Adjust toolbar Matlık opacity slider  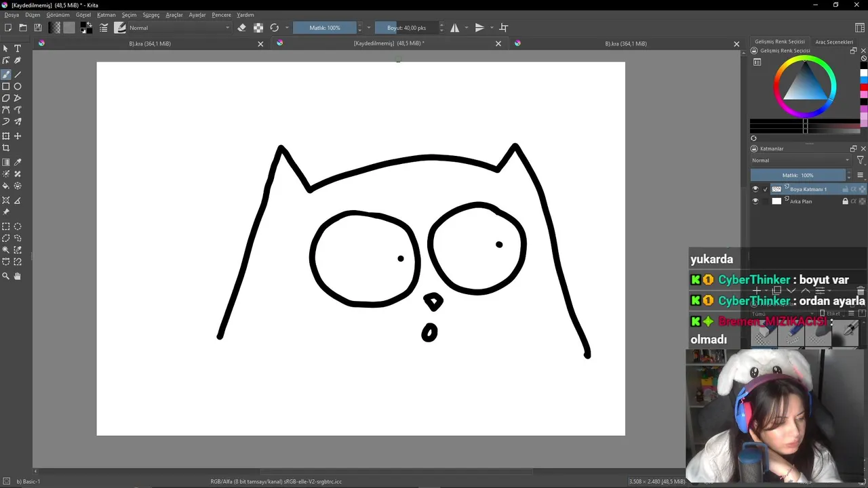tap(325, 28)
